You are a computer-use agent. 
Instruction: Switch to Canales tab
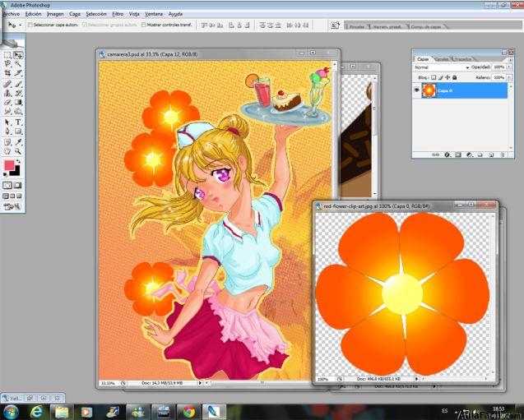[442, 59]
